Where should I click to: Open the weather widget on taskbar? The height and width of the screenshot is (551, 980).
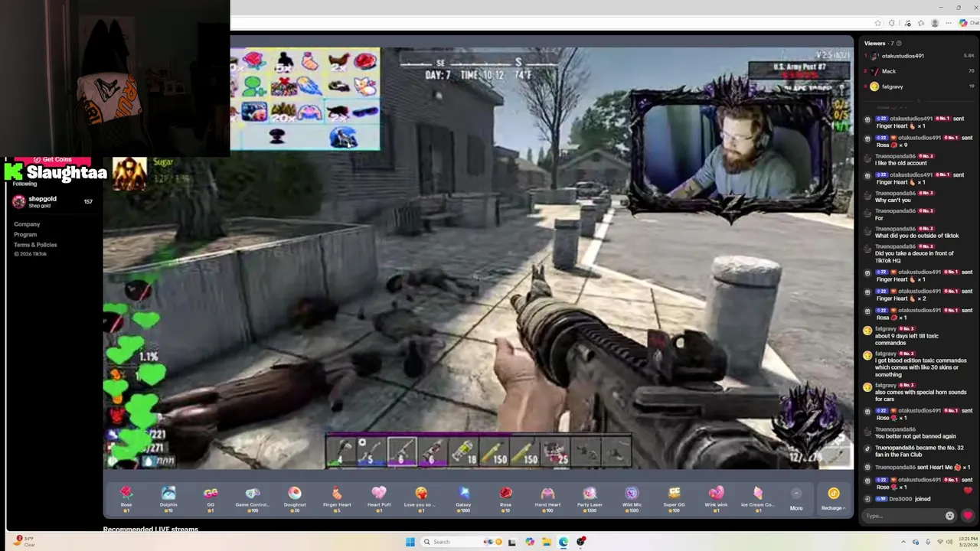23,541
